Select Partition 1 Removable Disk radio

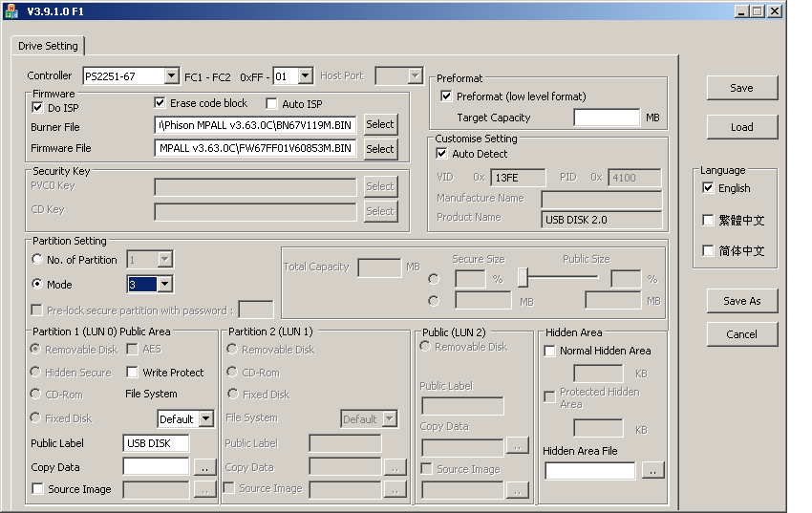point(35,349)
